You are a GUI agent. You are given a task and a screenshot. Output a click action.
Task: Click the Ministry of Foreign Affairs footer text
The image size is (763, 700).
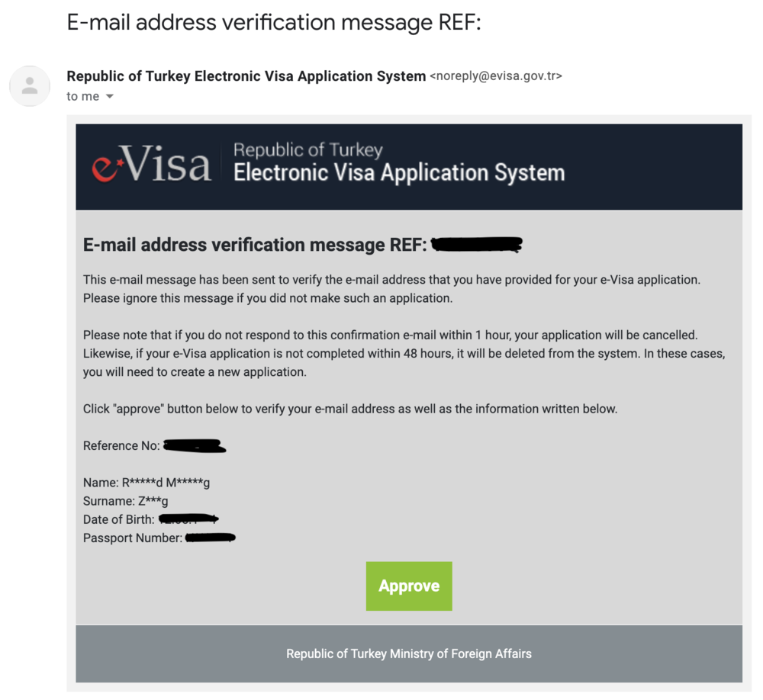pos(408,653)
